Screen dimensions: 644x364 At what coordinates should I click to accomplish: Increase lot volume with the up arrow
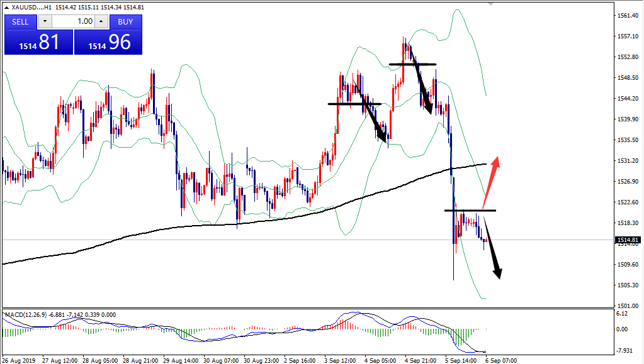point(101,22)
